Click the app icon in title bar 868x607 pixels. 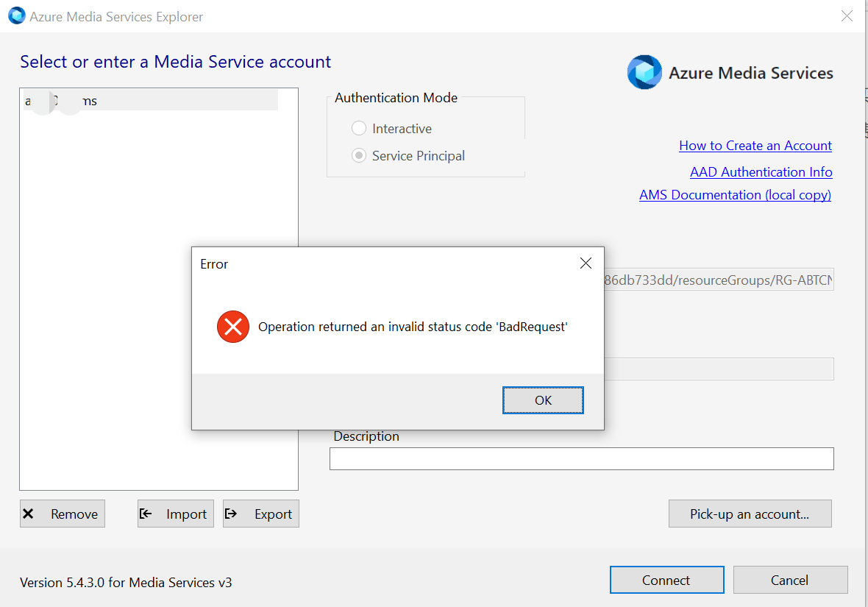[x=16, y=16]
